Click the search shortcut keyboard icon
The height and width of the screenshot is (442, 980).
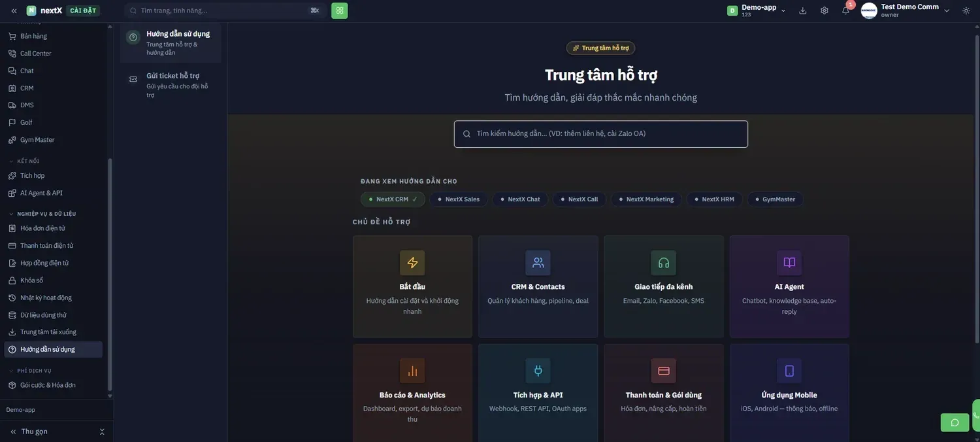[315, 10]
